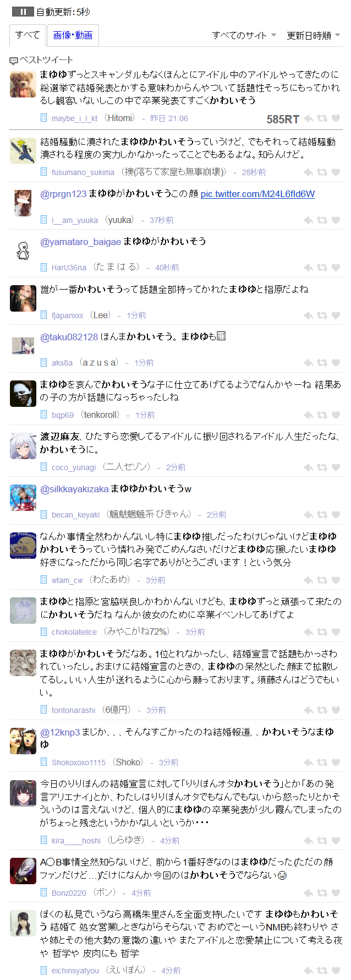Select the すべて tab
Viewport: 351px width, 980px height.
point(28,35)
